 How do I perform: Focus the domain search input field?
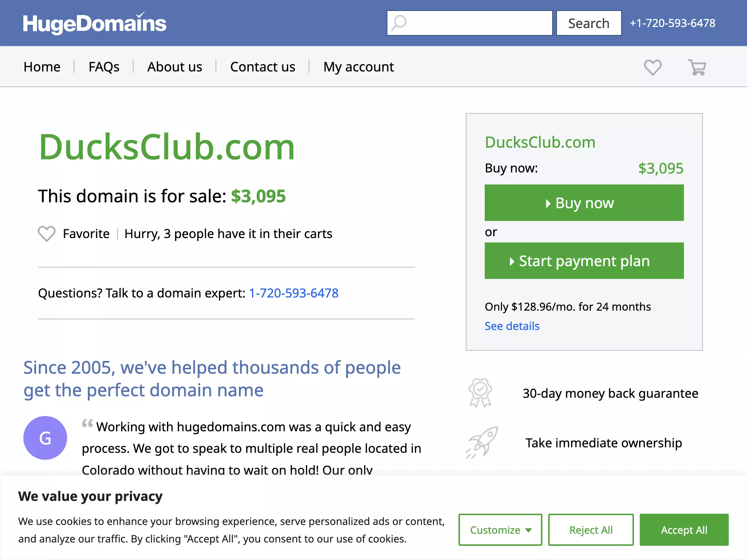coord(469,23)
